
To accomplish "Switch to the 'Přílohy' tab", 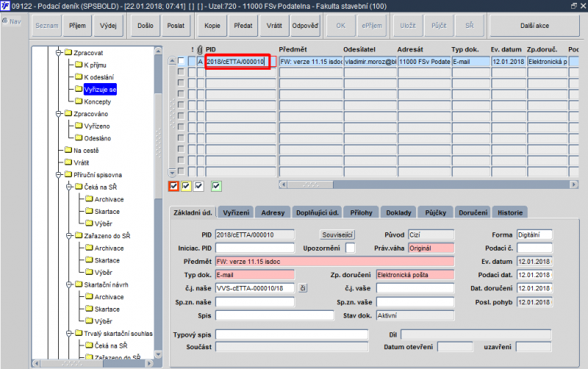I will [361, 212].
